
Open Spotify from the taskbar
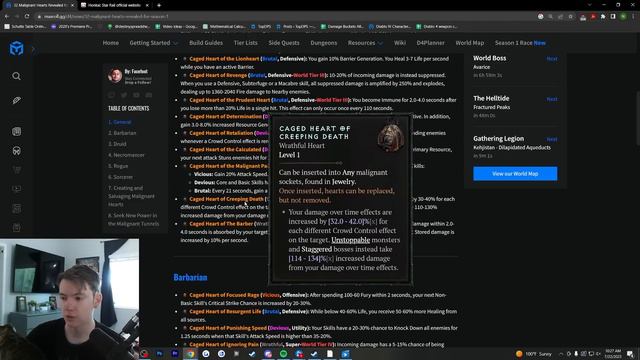pyautogui.click(x=283, y=353)
